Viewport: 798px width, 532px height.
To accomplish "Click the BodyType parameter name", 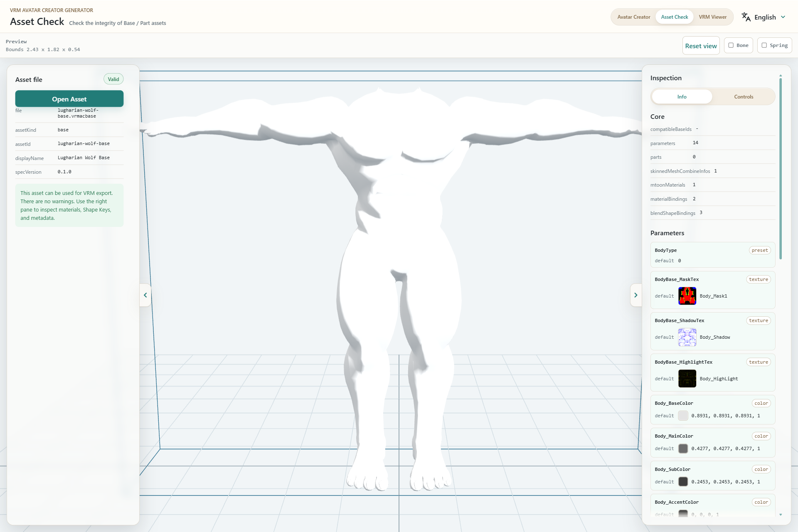I will (665, 250).
